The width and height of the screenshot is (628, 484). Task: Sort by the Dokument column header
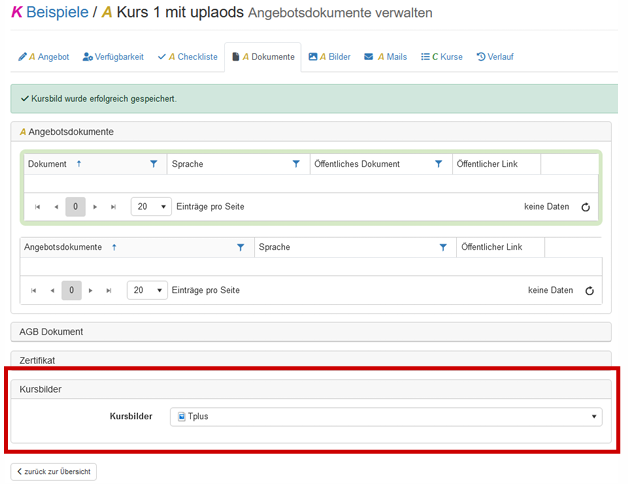click(48, 164)
